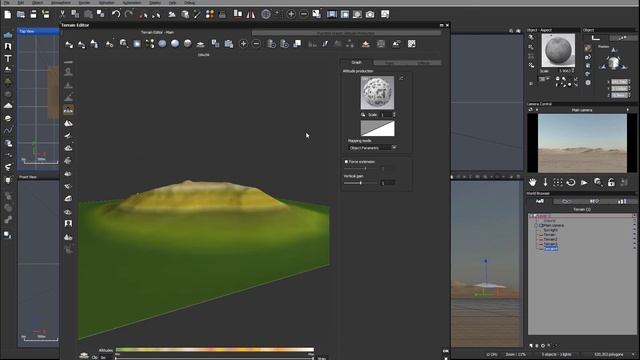Click the water icon at top of left sidebar
640x360 pixels.
pos(8,35)
